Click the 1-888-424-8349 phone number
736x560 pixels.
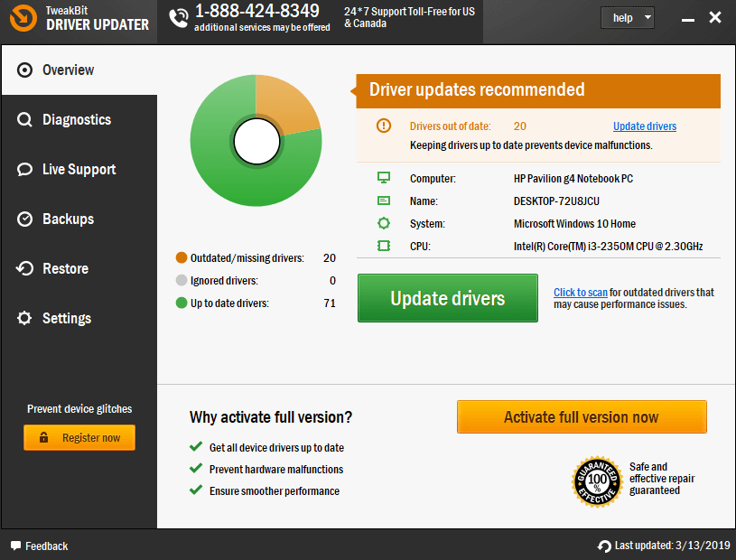pyautogui.click(x=256, y=11)
